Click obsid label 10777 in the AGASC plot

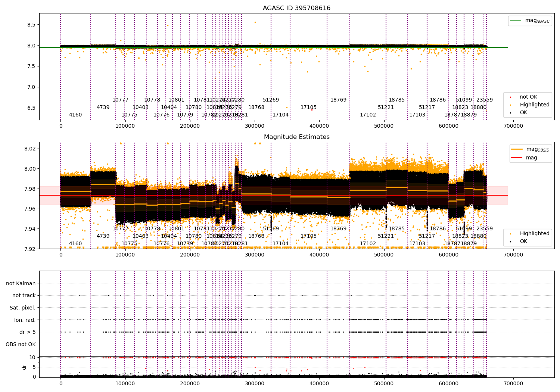click(120, 100)
